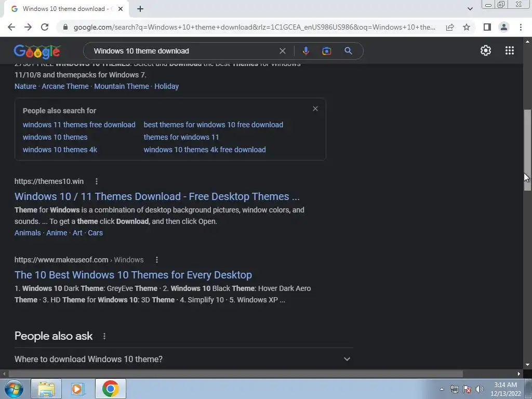The image size is (532, 399).
Task: Open the tab search dropdown arrow
Action: [x=470, y=9]
